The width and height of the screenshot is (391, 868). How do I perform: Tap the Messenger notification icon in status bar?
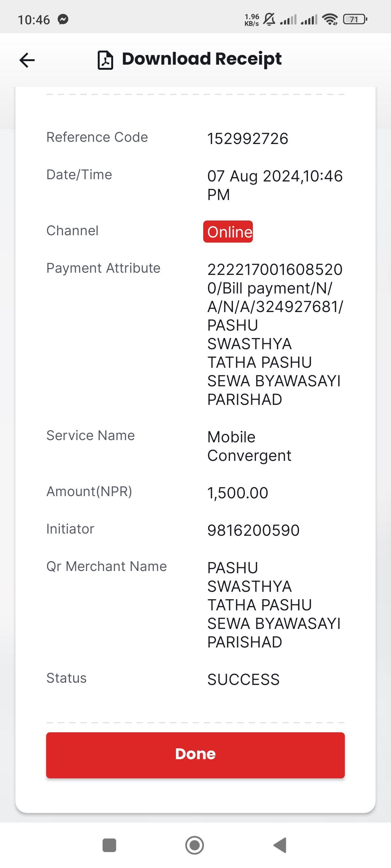tap(63, 19)
